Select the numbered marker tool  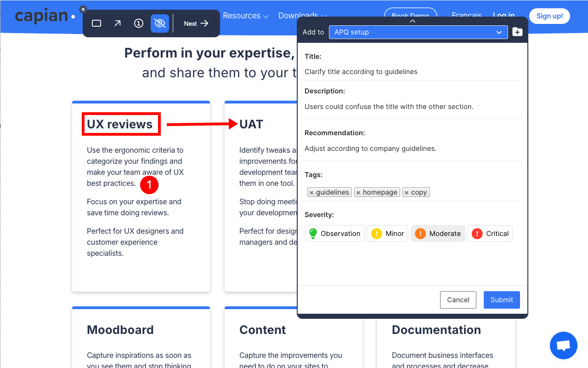[139, 23]
